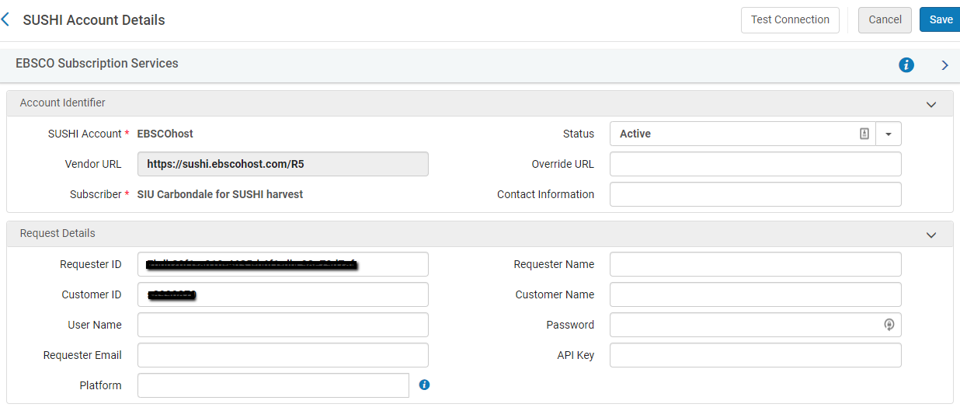960x411 pixels.
Task: Click the Request Details section header
Action: (479, 234)
